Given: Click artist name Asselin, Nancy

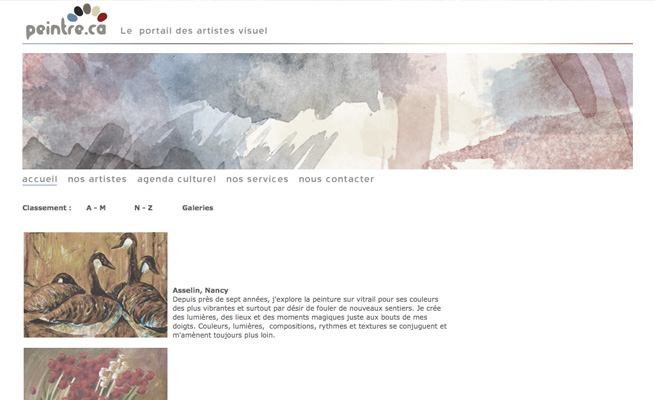Looking at the screenshot, I should pos(201,290).
